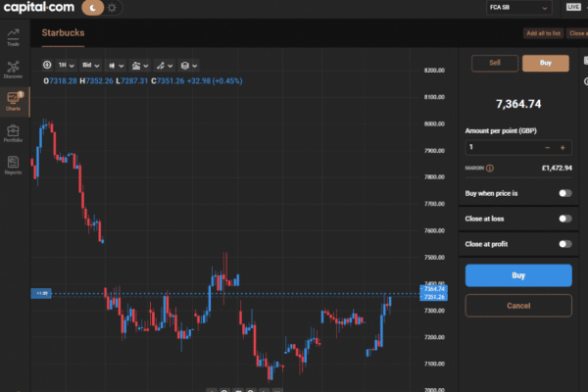Switch to dark mode moon toggle
The height and width of the screenshot is (392, 588).
93,8
